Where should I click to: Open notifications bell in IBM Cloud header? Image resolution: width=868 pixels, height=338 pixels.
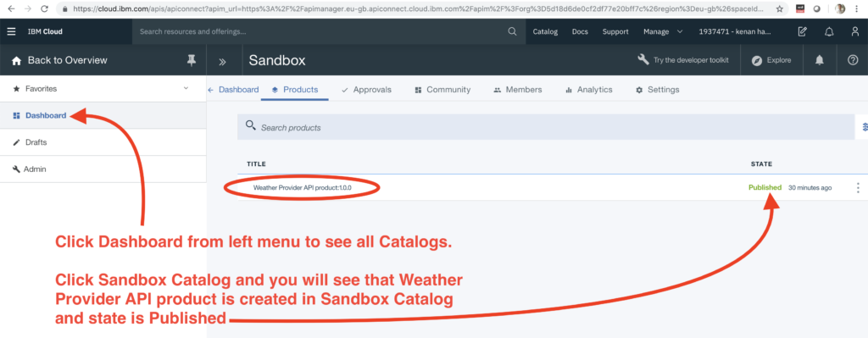tap(829, 31)
